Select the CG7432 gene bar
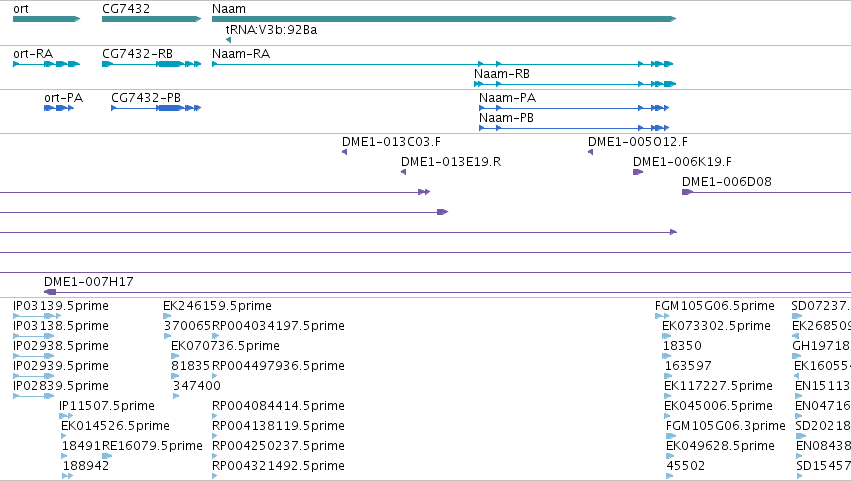The height and width of the screenshot is (481, 851). pos(151,19)
